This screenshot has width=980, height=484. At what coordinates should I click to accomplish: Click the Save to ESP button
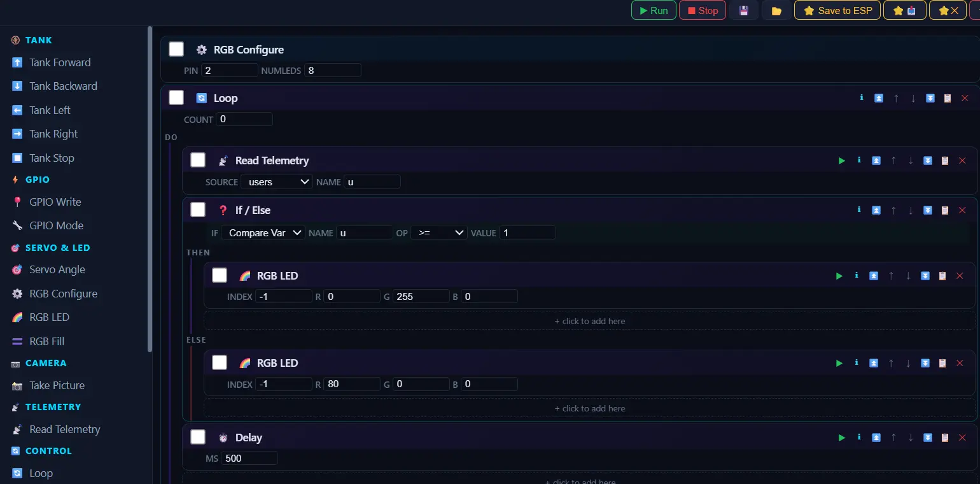click(x=837, y=11)
